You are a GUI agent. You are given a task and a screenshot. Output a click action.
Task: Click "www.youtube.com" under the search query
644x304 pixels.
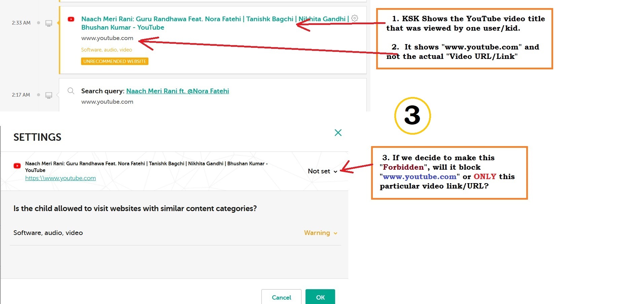[x=107, y=102]
